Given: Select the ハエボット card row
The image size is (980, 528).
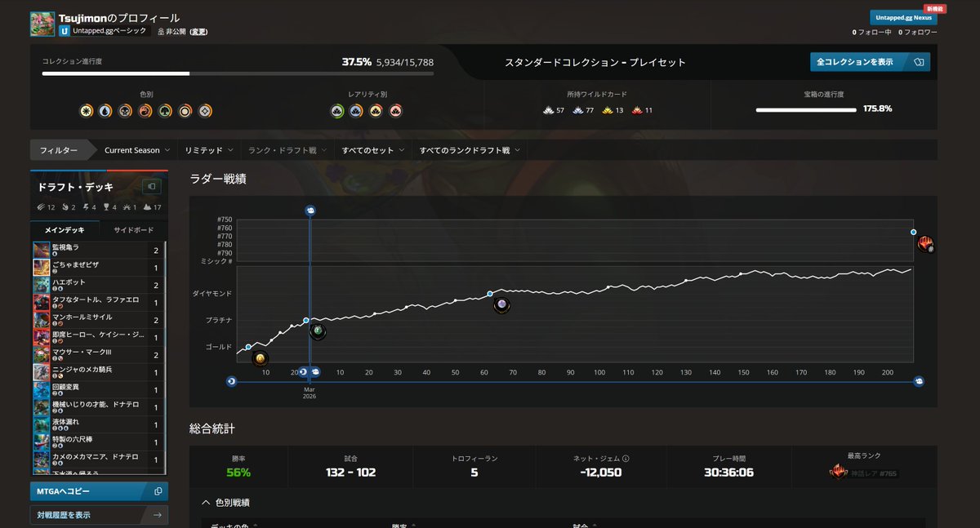Looking at the screenshot, I should tap(98, 285).
